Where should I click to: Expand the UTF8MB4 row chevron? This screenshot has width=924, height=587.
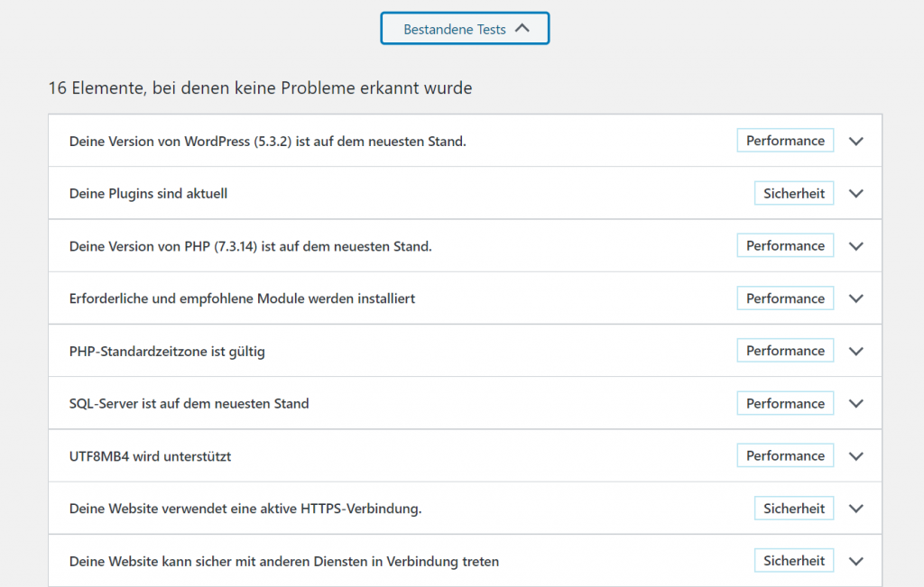[856, 456]
